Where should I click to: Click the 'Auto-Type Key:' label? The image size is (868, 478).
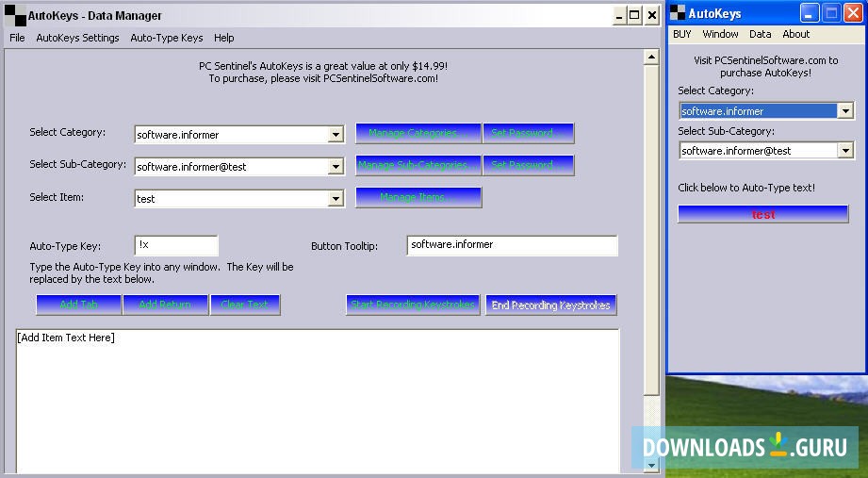pyautogui.click(x=65, y=246)
